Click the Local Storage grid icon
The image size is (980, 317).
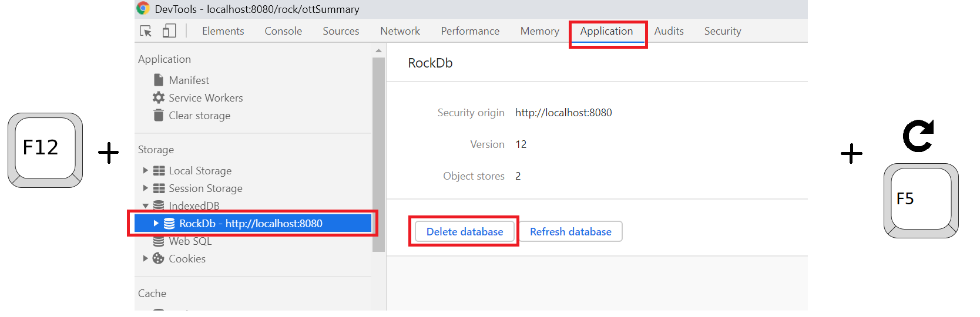point(159,171)
